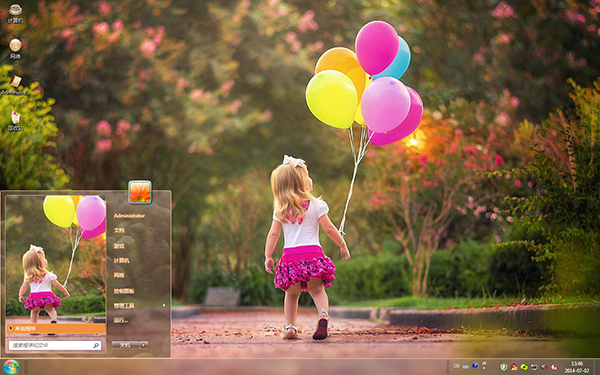This screenshot has height=375, width=600.
Task: Open the Recycle Bin desktop icon
Action: click(15, 121)
